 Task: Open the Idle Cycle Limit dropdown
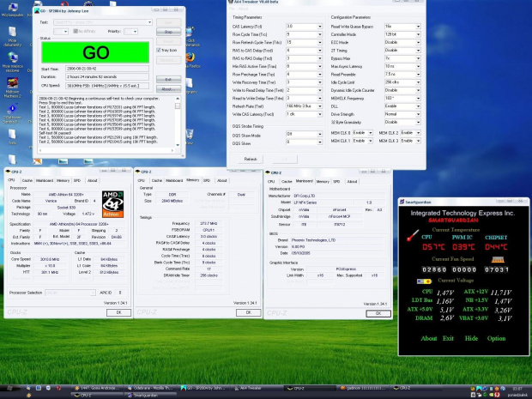[x=402, y=82]
